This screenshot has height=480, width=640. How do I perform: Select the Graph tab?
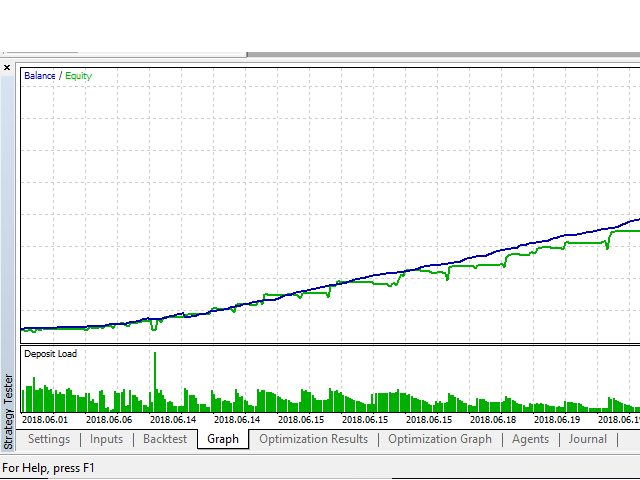tap(223, 439)
